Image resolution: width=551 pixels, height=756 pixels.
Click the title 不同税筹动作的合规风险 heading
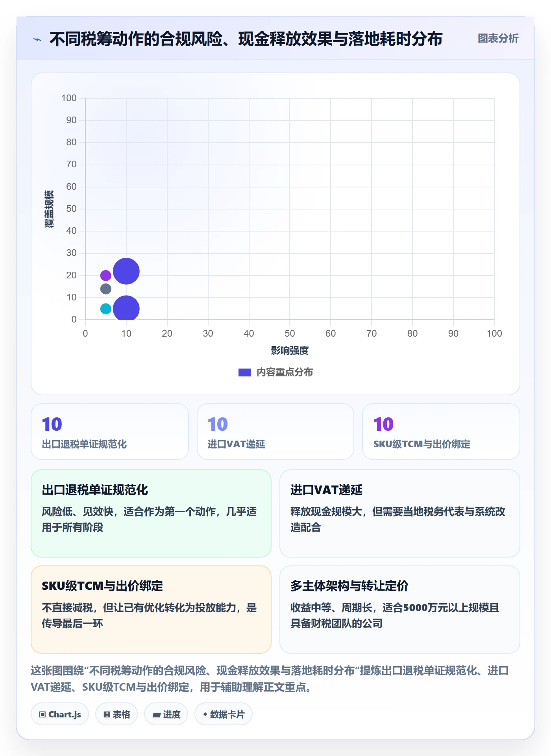tap(246, 39)
